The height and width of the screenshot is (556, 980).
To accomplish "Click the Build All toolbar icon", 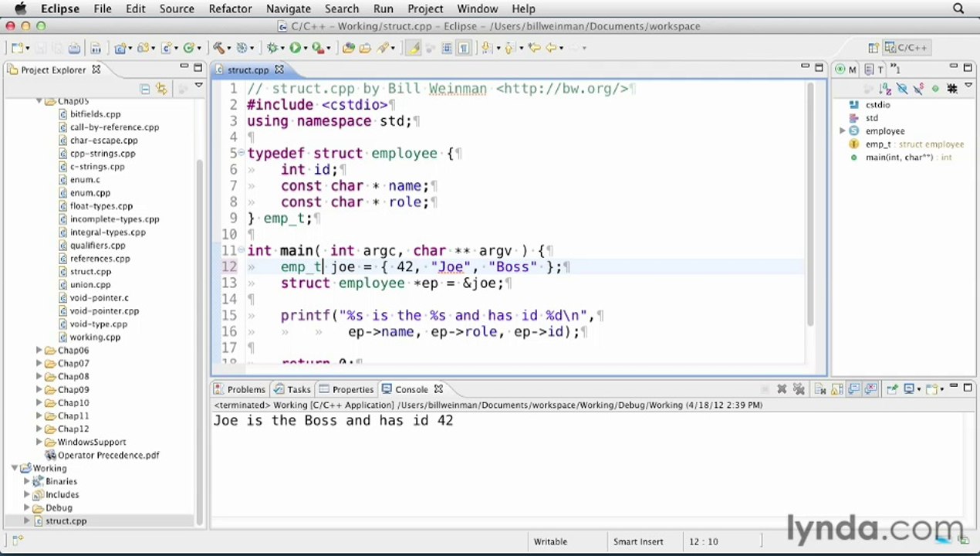I will pyautogui.click(x=96, y=48).
